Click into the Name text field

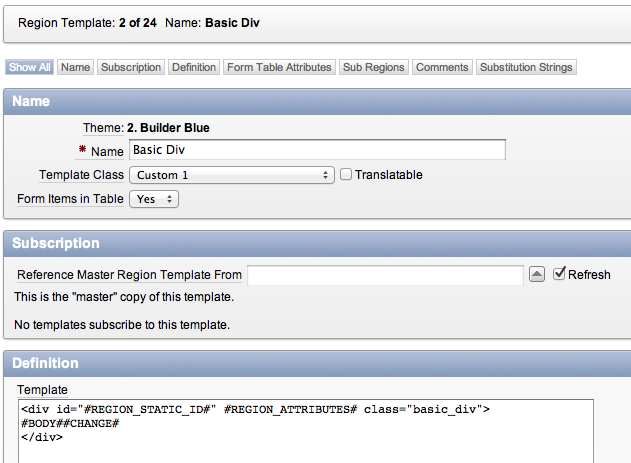tap(317, 150)
